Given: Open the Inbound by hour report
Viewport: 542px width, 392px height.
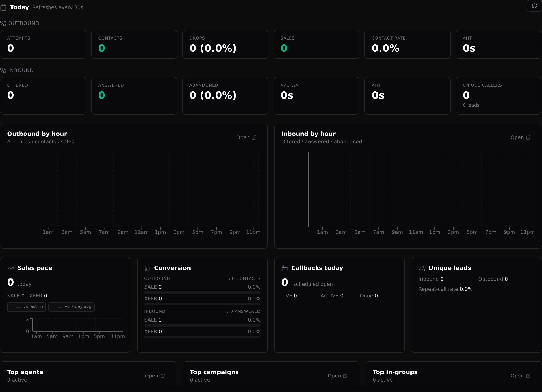Looking at the screenshot, I should click(x=521, y=137).
